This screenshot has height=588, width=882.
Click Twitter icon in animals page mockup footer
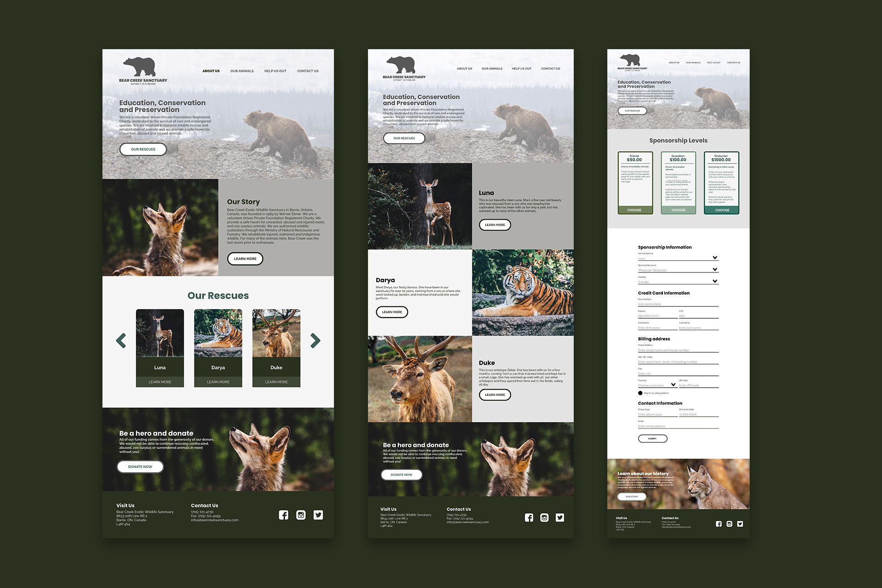560,518
